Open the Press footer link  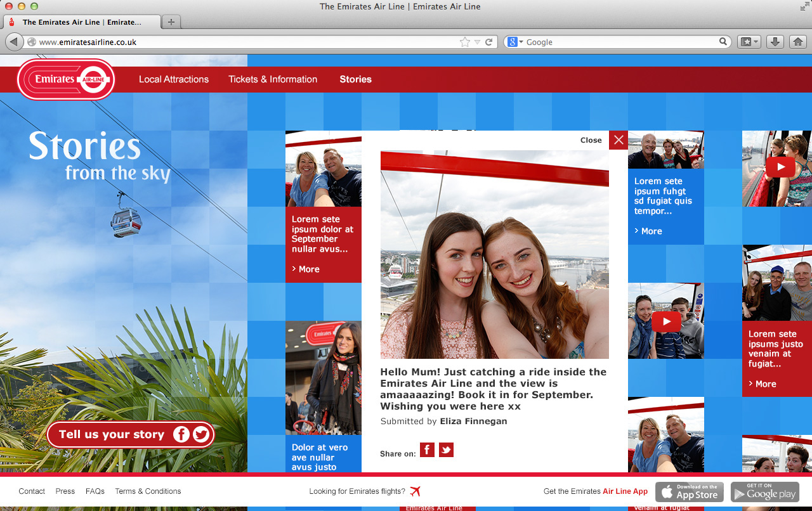point(65,491)
